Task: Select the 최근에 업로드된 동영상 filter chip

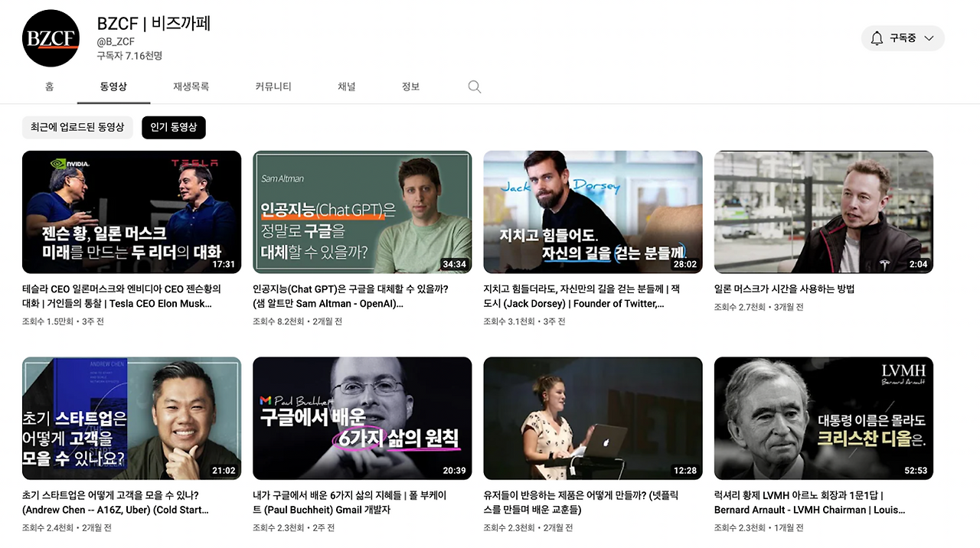Action: tap(77, 127)
